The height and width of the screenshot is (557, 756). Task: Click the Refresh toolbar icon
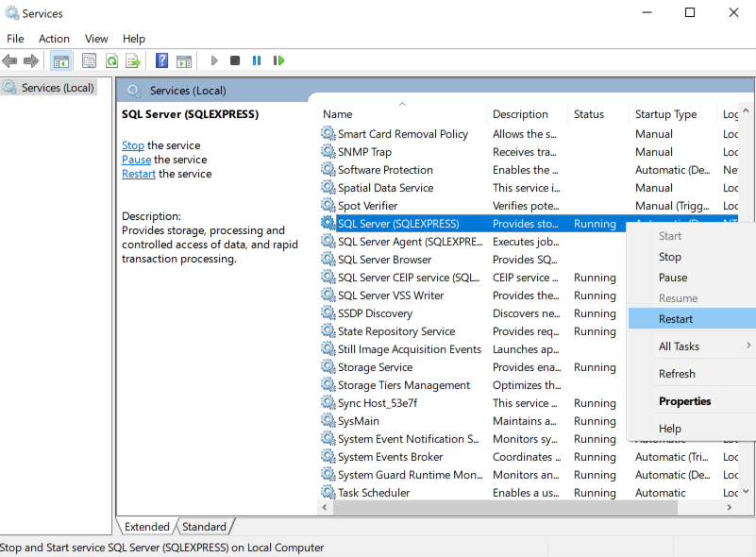112,60
